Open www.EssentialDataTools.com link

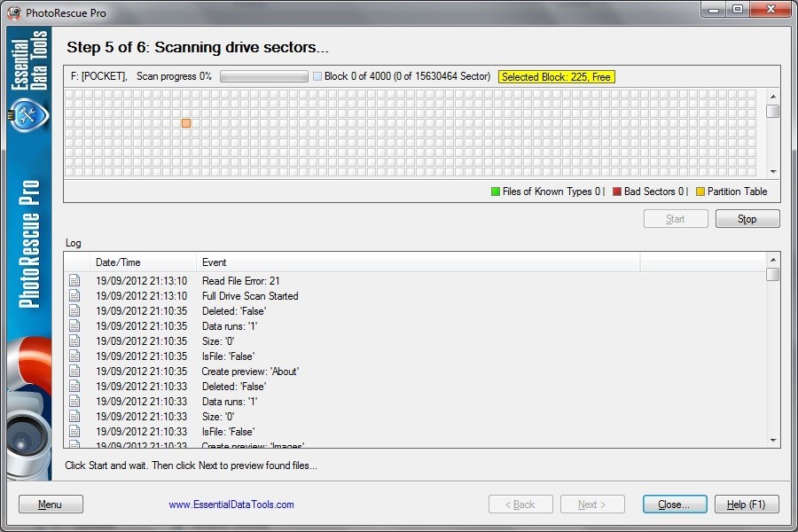(231, 505)
